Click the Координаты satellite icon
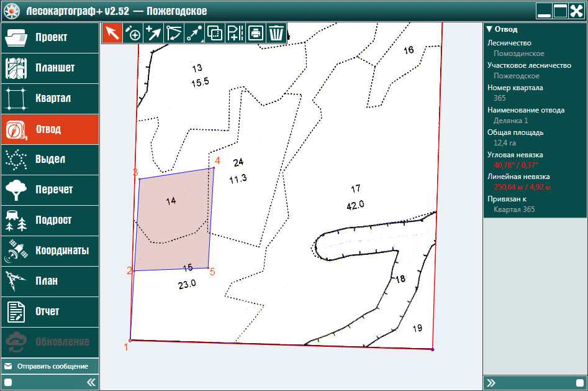The width and height of the screenshot is (588, 391). (x=16, y=251)
